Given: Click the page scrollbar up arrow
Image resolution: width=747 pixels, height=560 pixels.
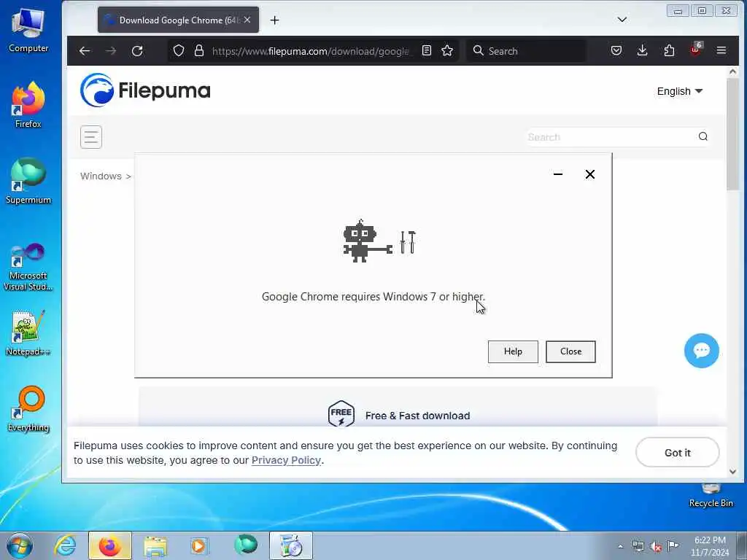Looking at the screenshot, I should (x=732, y=71).
